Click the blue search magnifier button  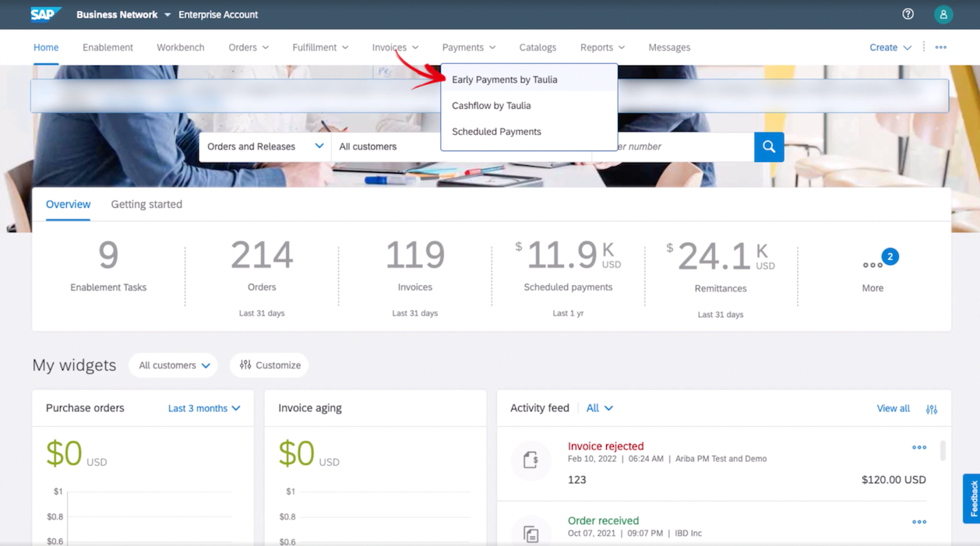click(x=769, y=146)
